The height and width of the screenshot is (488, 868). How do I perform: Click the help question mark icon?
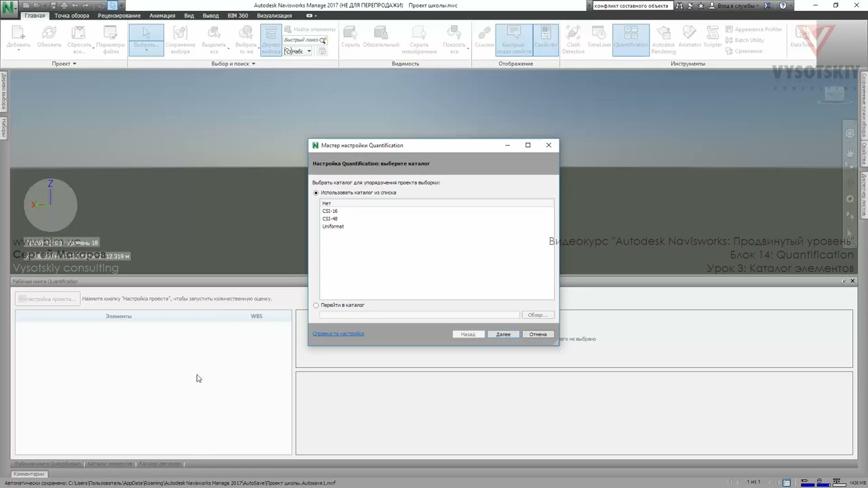point(783,5)
